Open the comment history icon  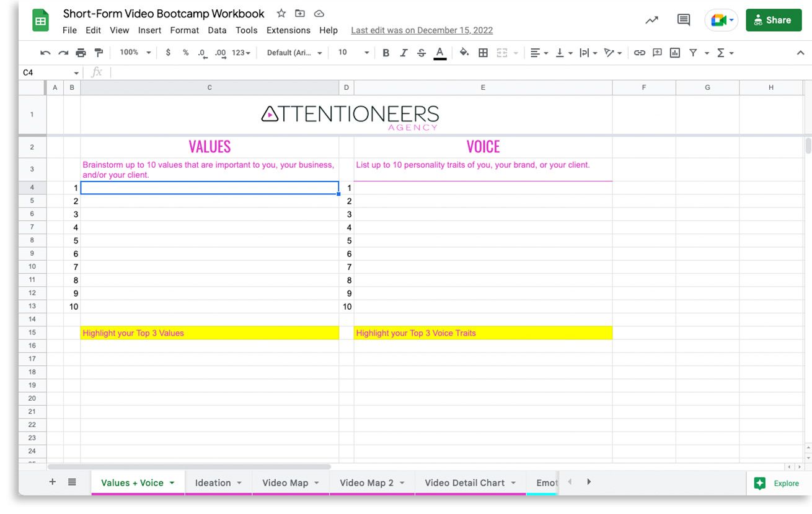[x=684, y=20]
